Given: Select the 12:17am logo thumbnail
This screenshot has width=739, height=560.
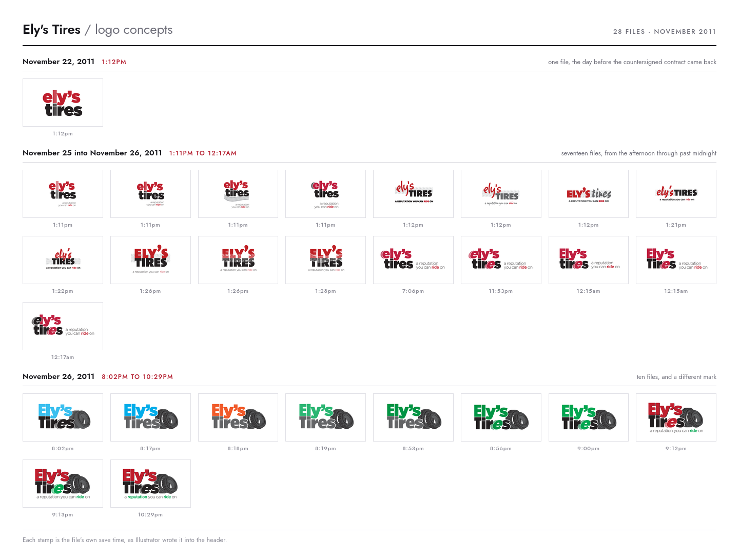Looking at the screenshot, I should (63, 326).
